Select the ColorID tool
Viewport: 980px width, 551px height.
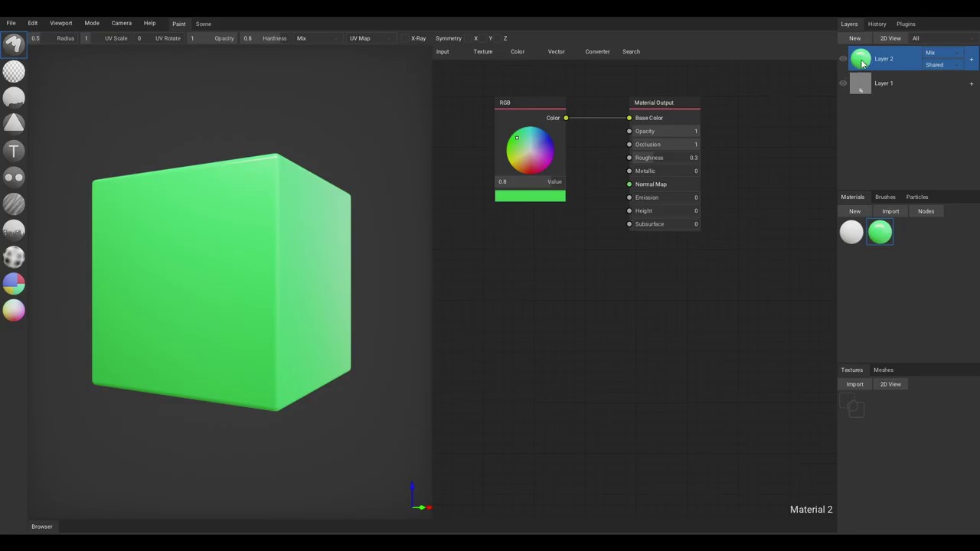[x=14, y=284]
